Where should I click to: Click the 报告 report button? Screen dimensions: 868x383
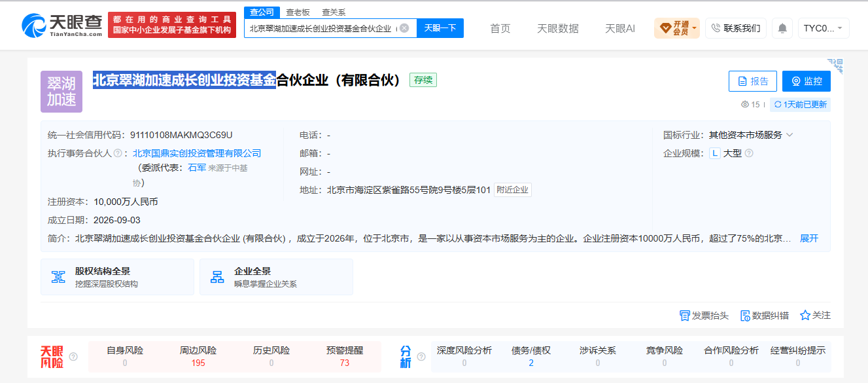[x=753, y=81]
